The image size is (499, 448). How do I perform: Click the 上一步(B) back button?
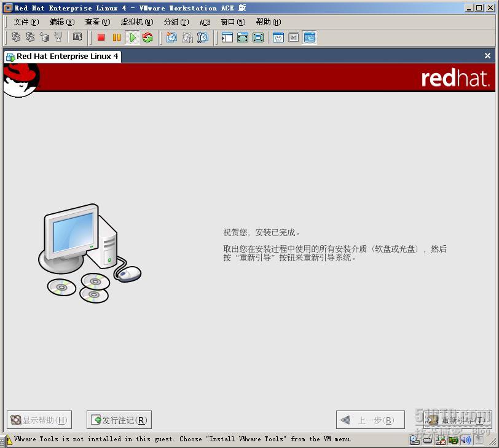[x=371, y=420]
